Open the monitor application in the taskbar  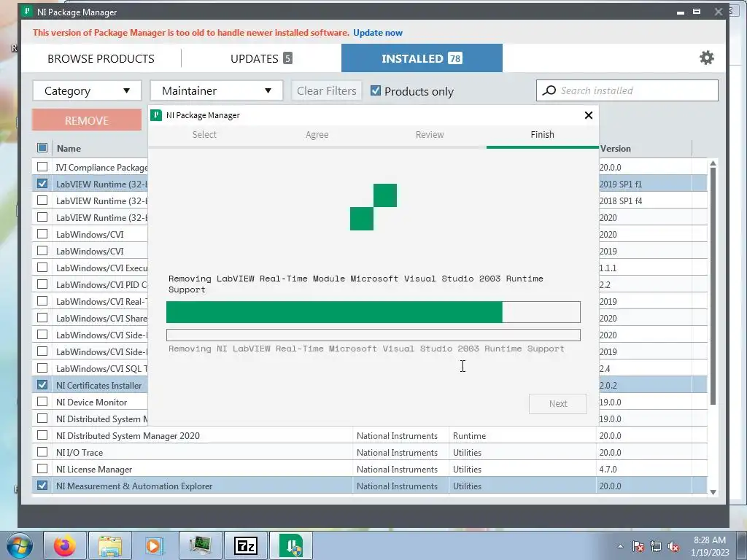click(x=201, y=545)
